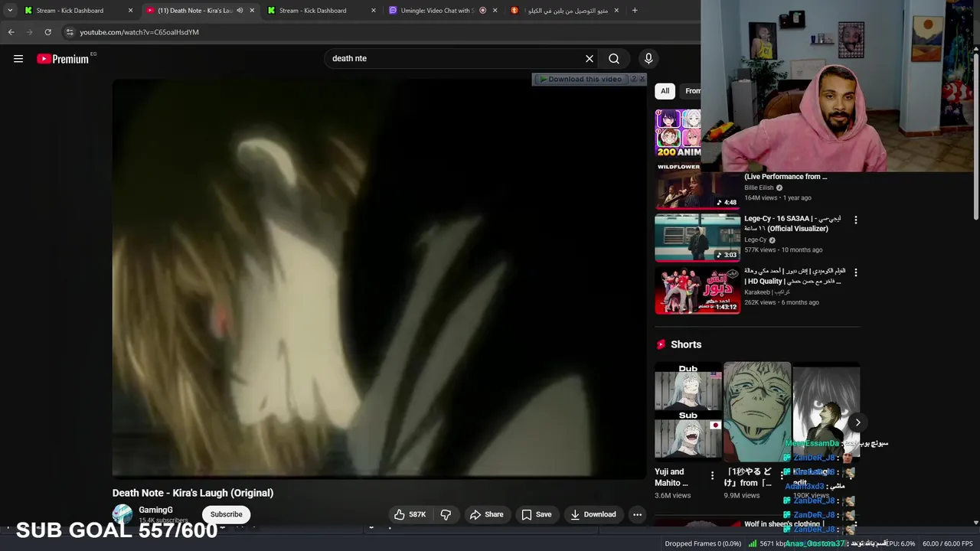Image resolution: width=980 pixels, height=551 pixels.
Task: Start voice search with the microphone
Action: click(x=648, y=59)
